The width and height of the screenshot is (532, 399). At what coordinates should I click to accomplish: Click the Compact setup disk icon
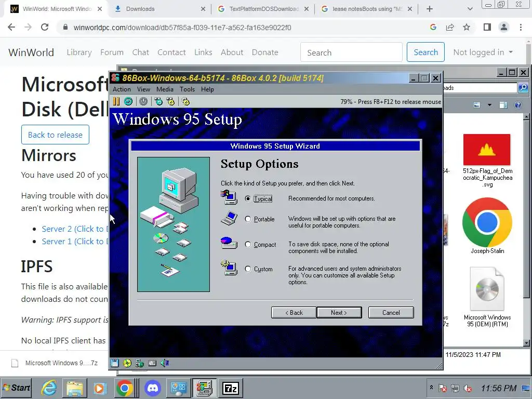[x=229, y=243]
